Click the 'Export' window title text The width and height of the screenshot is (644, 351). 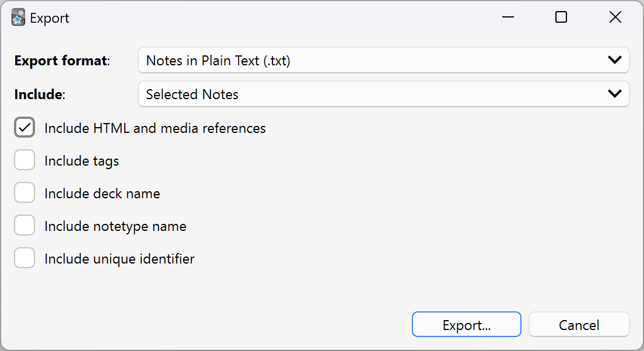pyautogui.click(x=50, y=18)
